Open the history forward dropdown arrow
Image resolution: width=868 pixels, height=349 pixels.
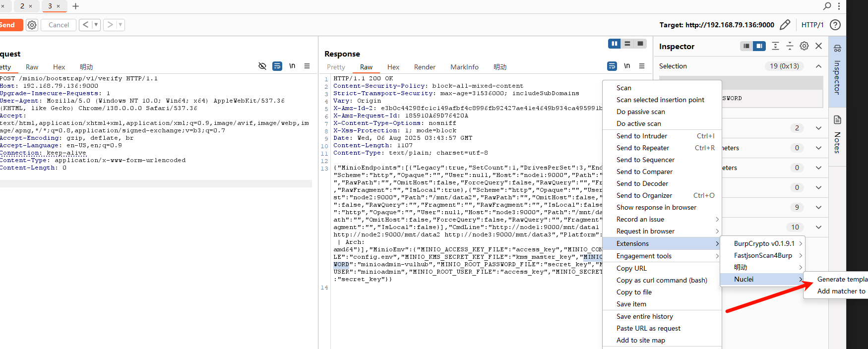point(120,25)
